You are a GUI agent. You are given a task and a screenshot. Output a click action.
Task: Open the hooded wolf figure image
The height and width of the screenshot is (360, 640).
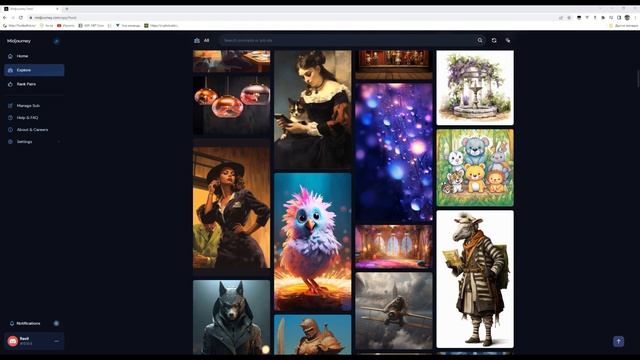pyautogui.click(x=231, y=317)
